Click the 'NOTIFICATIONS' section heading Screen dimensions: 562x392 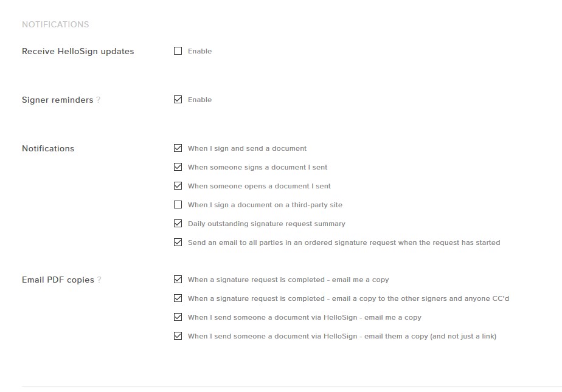coord(55,25)
